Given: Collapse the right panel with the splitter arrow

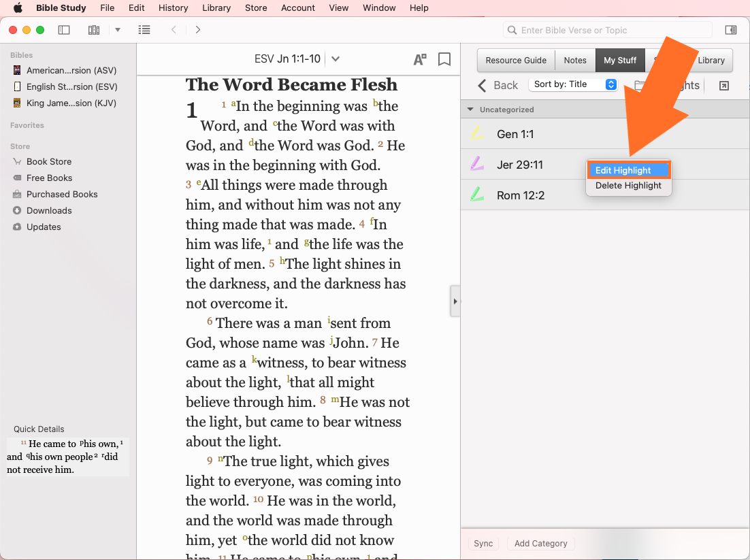Looking at the screenshot, I should (x=455, y=301).
